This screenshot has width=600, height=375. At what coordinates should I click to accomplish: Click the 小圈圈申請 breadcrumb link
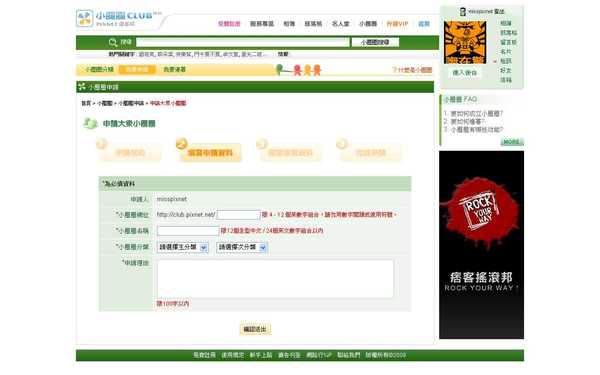(x=131, y=103)
